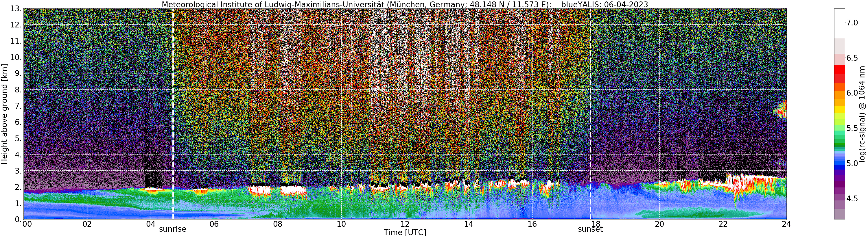Click the y-axis tick label '4.'
This screenshot has height=238, width=868.
(x=18, y=155)
